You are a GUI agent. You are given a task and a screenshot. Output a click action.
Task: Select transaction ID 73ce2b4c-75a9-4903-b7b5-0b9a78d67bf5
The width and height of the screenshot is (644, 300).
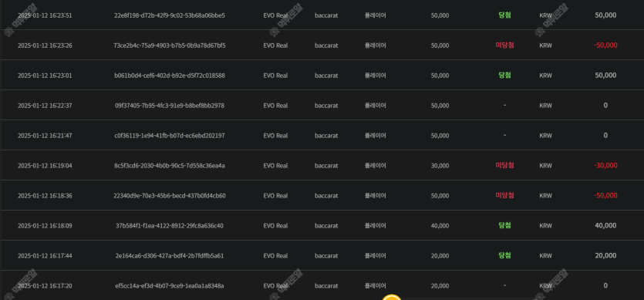pos(170,46)
